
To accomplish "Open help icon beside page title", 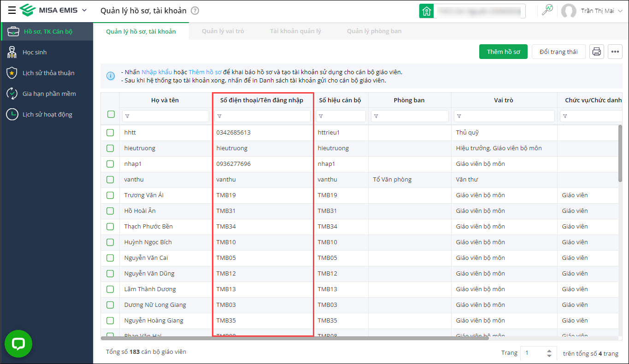I will 195,11.
